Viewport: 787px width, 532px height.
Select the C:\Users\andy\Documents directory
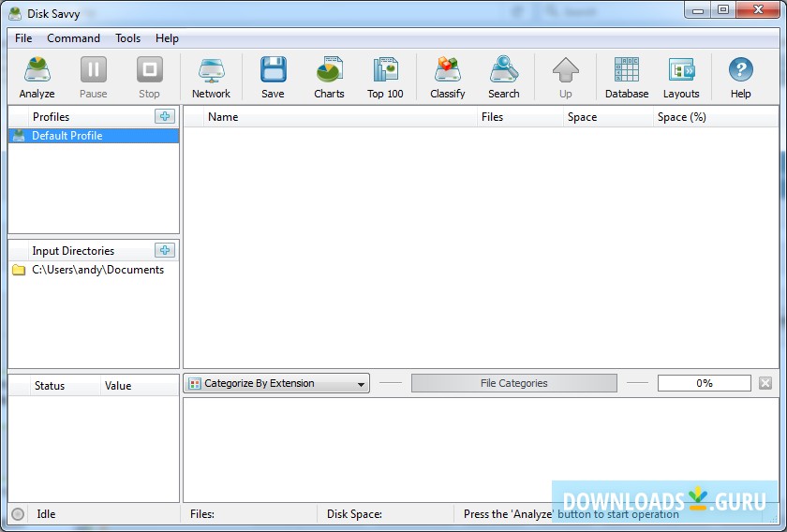pos(94,270)
